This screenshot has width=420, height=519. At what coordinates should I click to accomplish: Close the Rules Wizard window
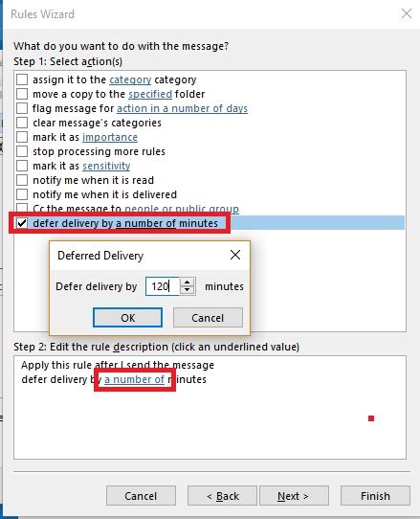click(406, 14)
